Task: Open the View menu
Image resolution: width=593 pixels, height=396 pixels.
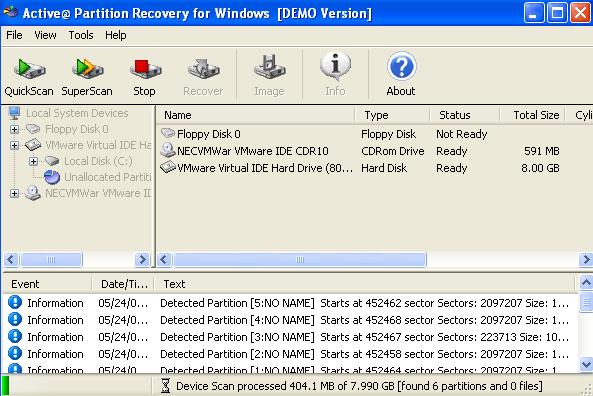Action: [45, 35]
